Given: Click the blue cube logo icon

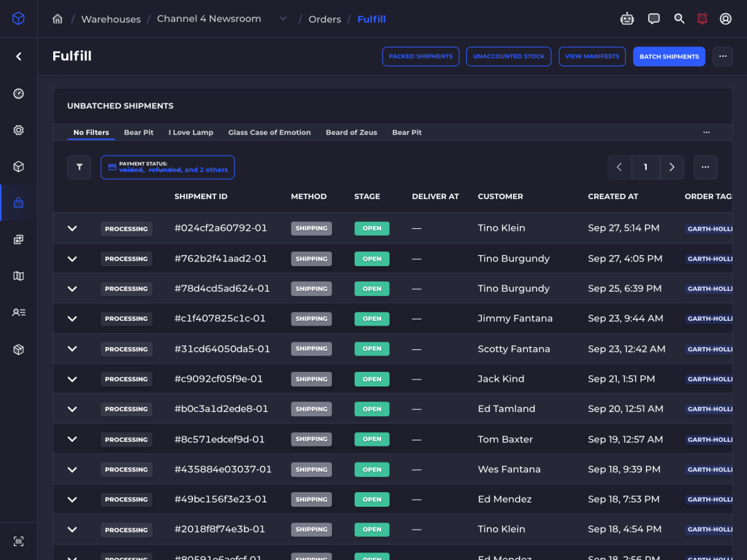Looking at the screenshot, I should pyautogui.click(x=18, y=18).
